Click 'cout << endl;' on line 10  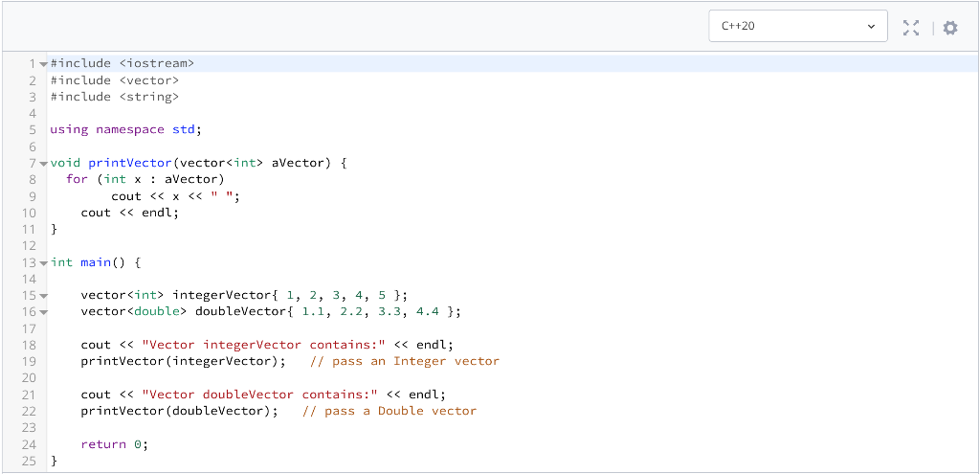130,213
